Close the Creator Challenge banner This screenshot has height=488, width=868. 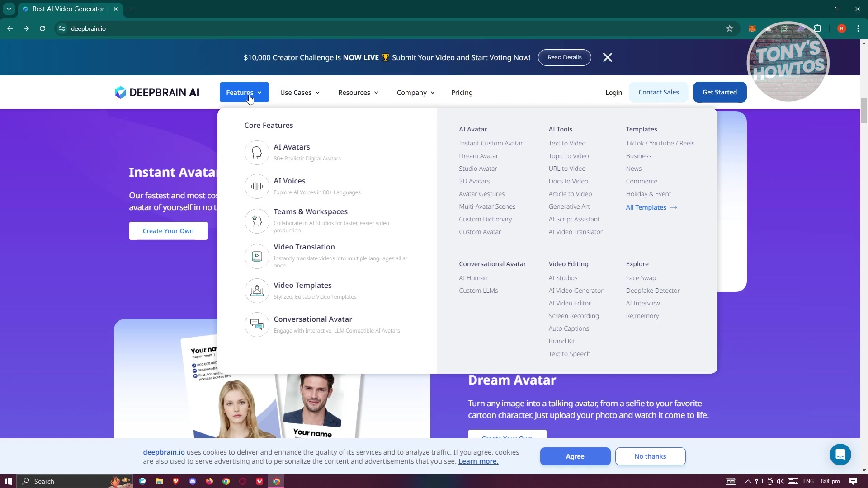tap(608, 57)
